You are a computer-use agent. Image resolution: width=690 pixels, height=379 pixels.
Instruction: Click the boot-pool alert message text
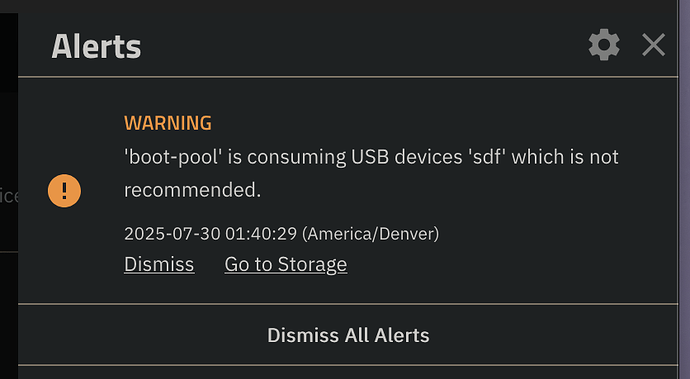(371, 173)
